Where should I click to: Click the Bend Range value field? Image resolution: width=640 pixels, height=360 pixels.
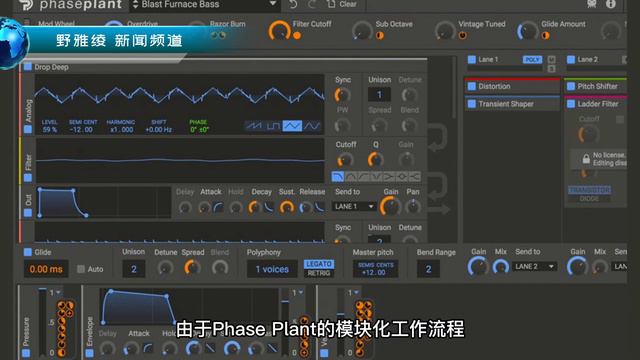coord(428,269)
